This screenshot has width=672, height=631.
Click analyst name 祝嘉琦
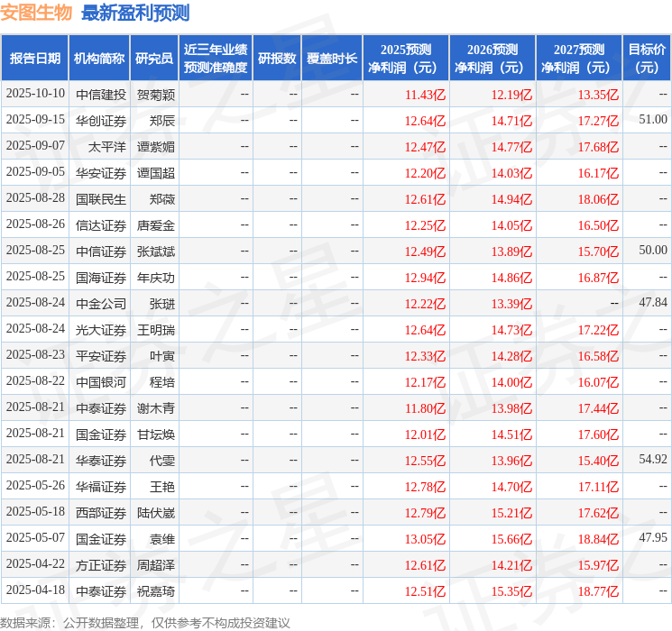(156, 591)
